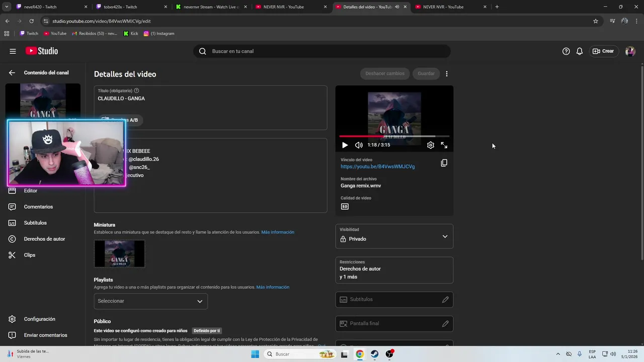The height and width of the screenshot is (362, 644).
Task: Open Steam from the taskbar
Action: pyautogui.click(x=374, y=354)
